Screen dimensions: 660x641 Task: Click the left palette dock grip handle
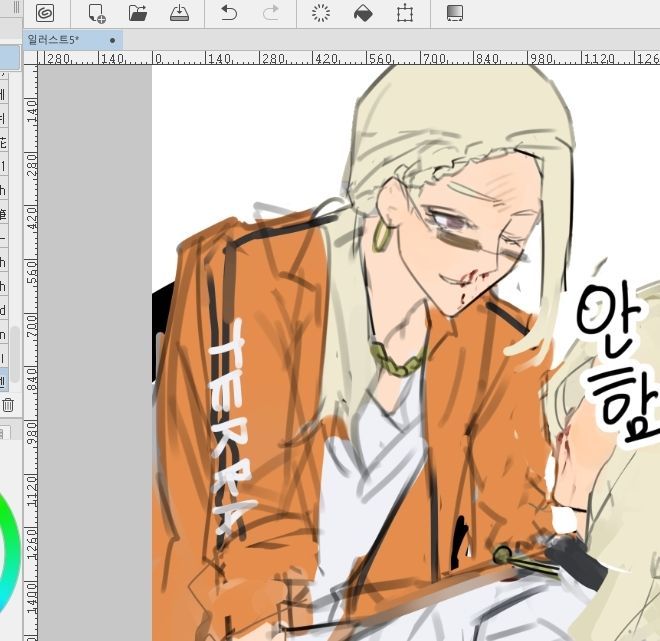16,8
